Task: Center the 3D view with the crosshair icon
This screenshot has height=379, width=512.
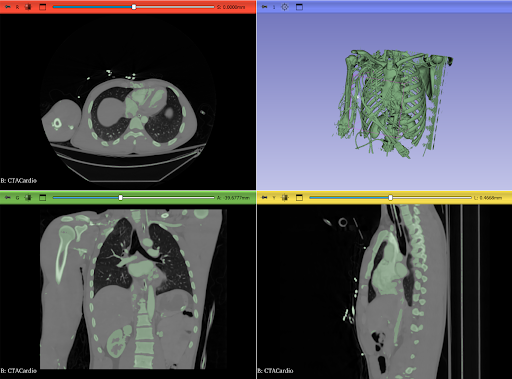Action: coord(285,7)
